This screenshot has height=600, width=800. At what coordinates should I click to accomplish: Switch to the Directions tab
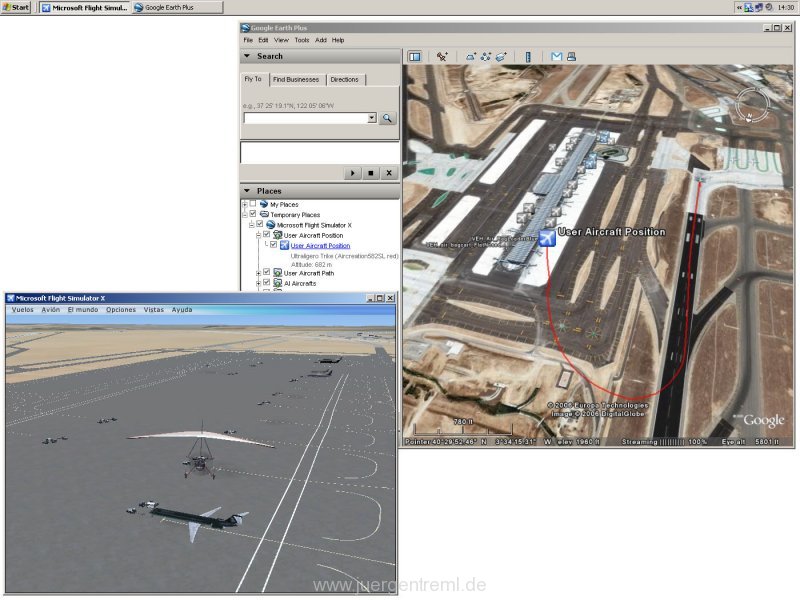pos(344,80)
